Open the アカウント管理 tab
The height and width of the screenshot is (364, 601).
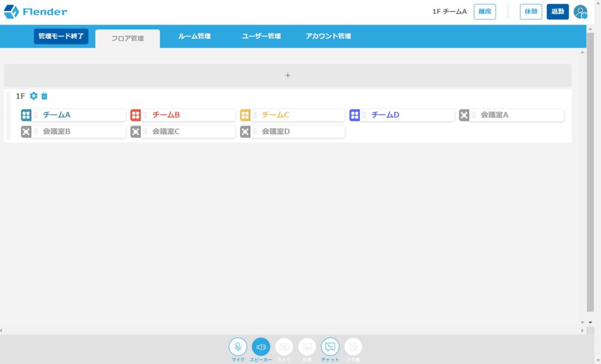(328, 36)
